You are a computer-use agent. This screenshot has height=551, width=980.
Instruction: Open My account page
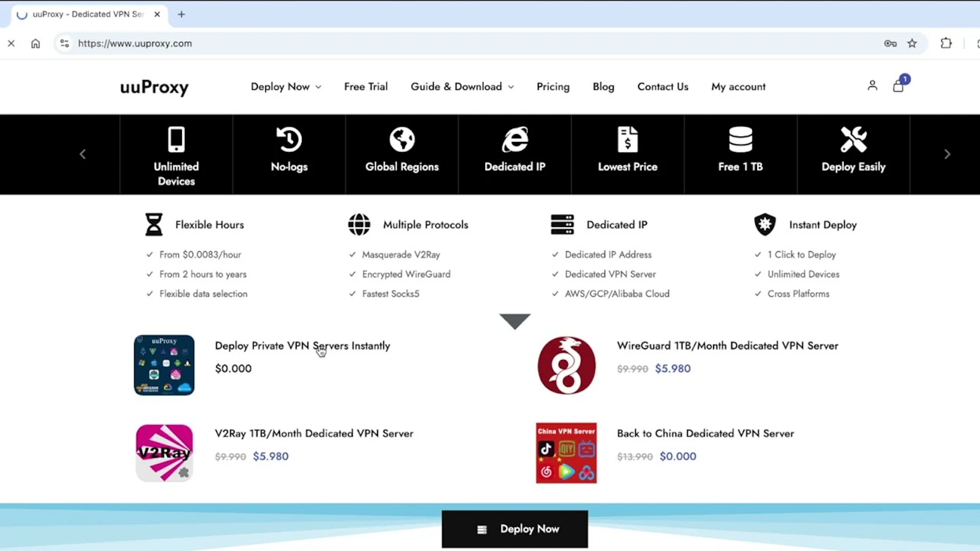click(738, 87)
